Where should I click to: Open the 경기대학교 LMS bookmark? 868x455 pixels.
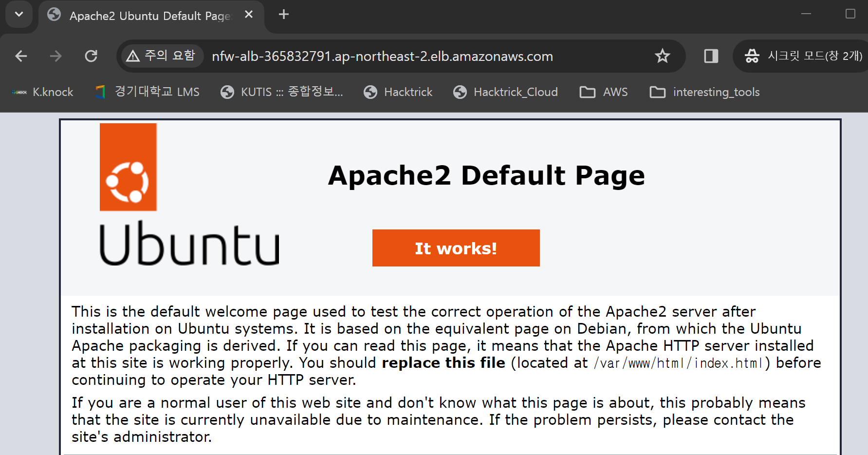[148, 92]
